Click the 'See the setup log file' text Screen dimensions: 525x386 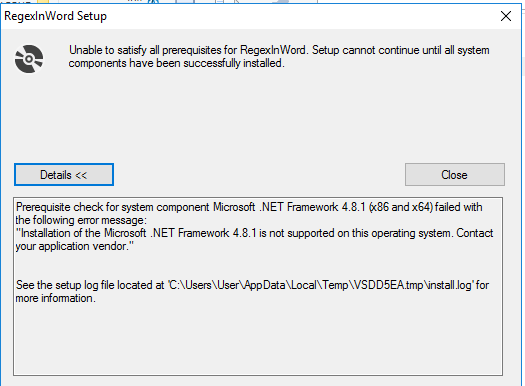pos(90,285)
